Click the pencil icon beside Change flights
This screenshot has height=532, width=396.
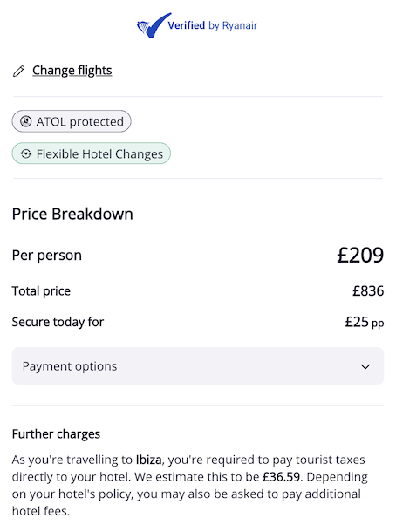[x=18, y=72]
